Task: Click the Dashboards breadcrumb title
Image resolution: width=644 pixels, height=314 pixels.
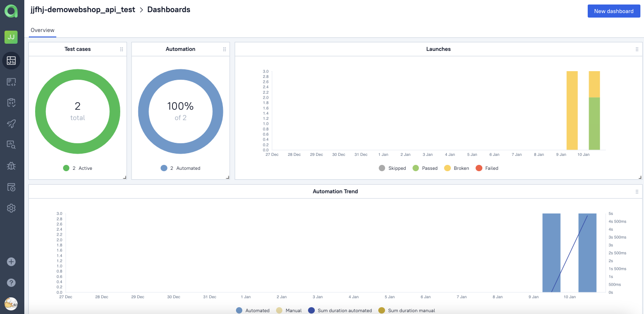Action: 169,9
